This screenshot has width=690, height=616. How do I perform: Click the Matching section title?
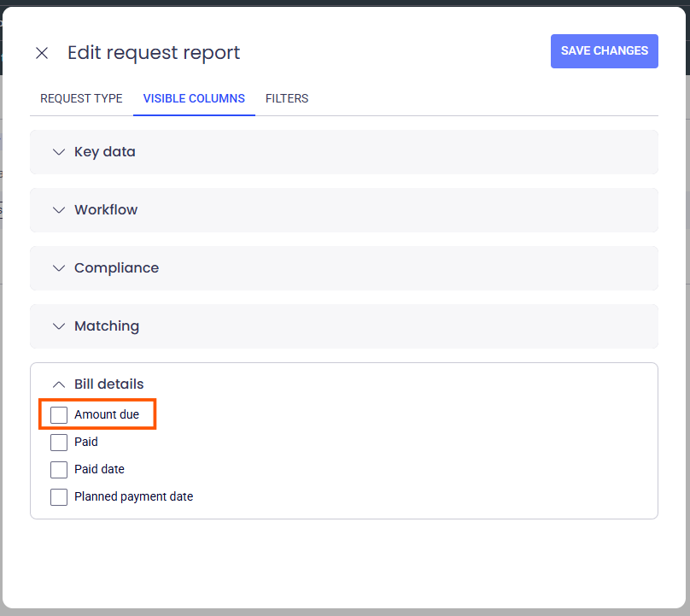107,326
